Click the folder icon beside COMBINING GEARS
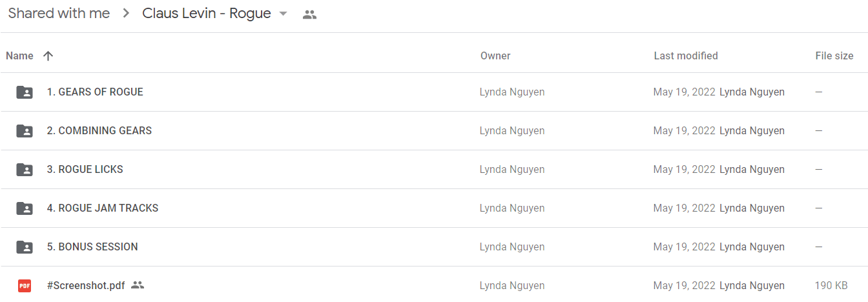The height and width of the screenshot is (302, 868). coord(25,131)
